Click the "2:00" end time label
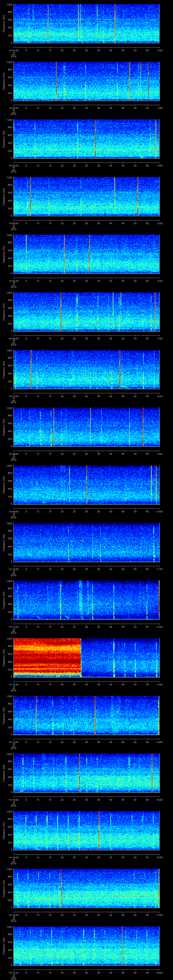This screenshot has width=173, height=980. pos(160,50)
